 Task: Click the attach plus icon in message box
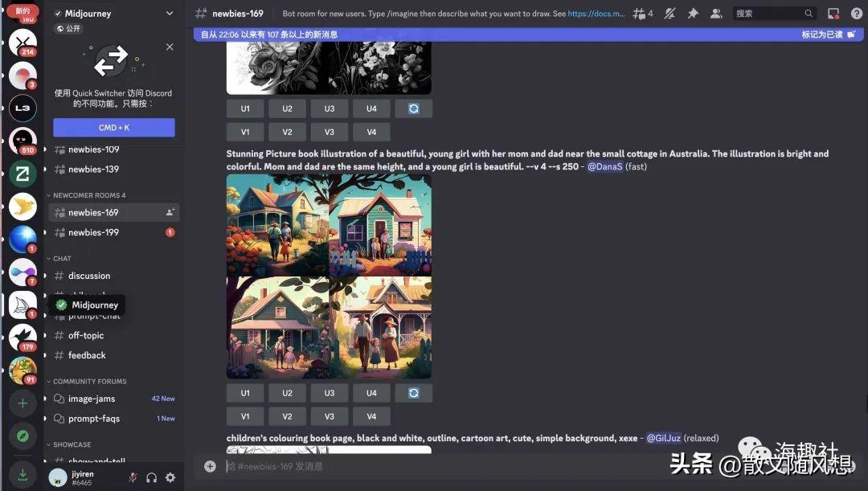[210, 466]
